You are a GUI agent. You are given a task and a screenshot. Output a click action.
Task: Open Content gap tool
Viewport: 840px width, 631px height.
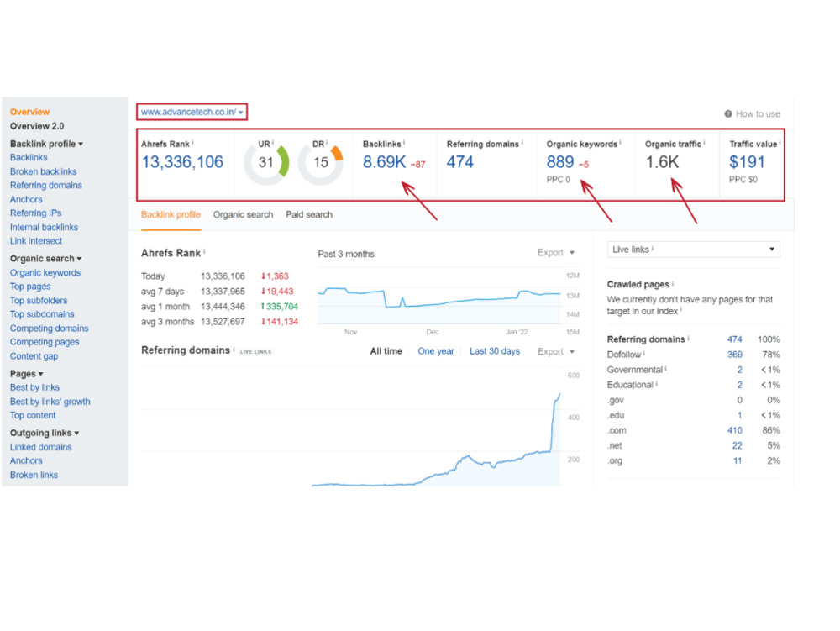point(34,356)
